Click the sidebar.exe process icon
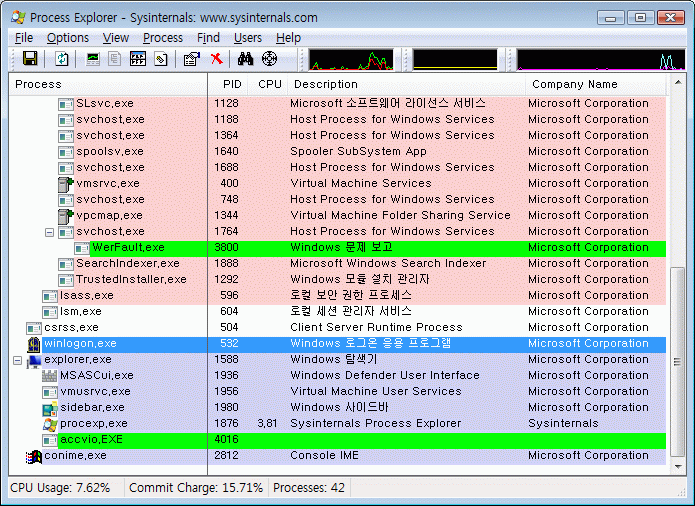 click(x=50, y=409)
